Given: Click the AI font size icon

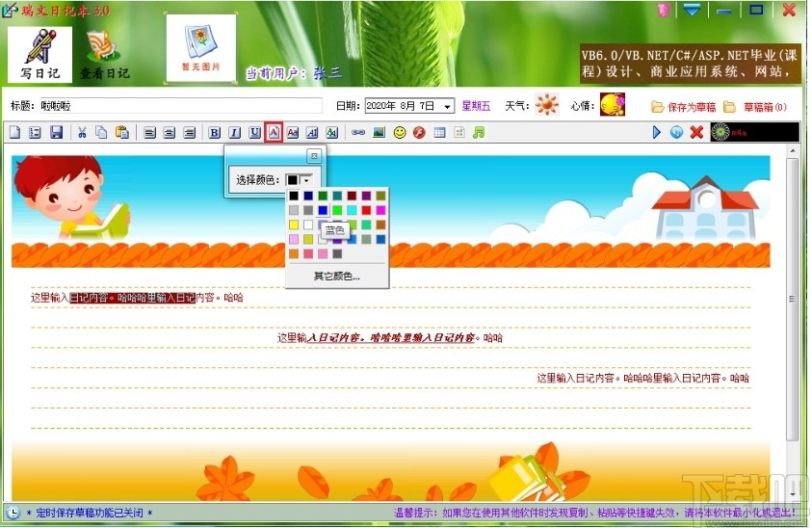Looking at the screenshot, I should pyautogui.click(x=312, y=133).
